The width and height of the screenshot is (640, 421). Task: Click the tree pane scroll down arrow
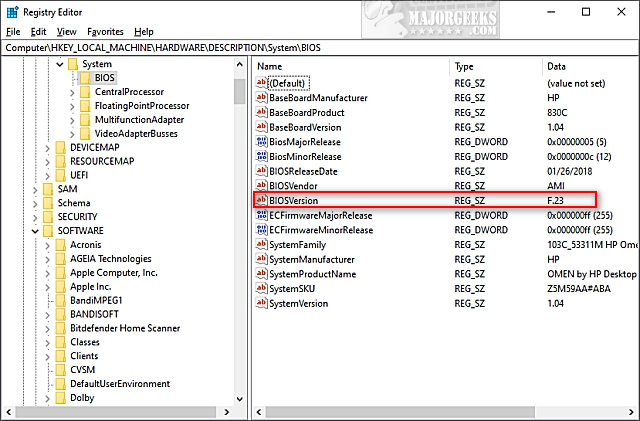tap(240, 399)
